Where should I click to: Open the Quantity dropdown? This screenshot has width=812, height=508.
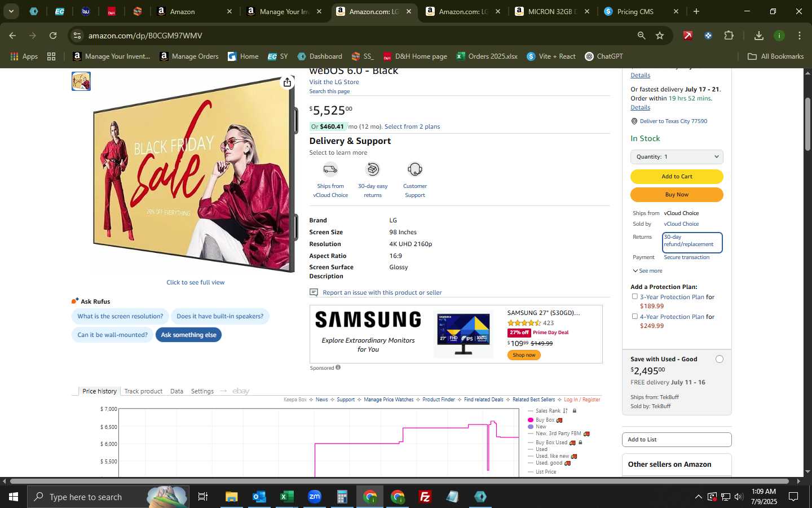pos(677,157)
